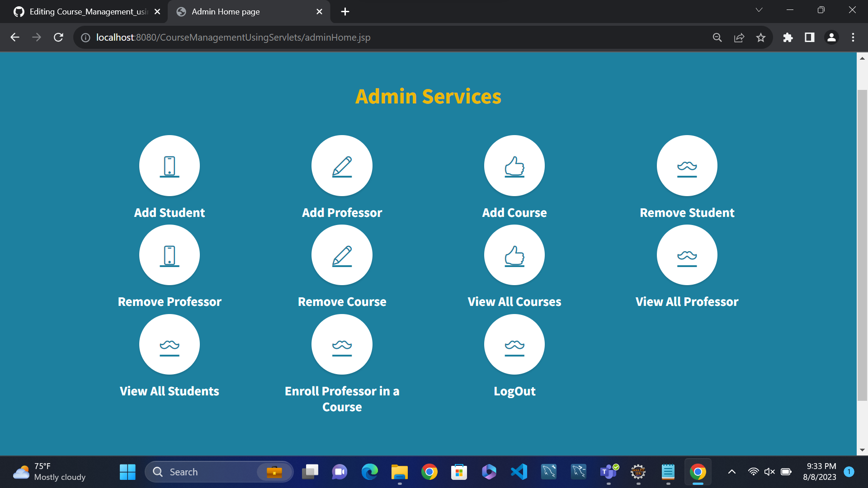Open the Add Student service icon
Screen dimensions: 868x488
169,165
